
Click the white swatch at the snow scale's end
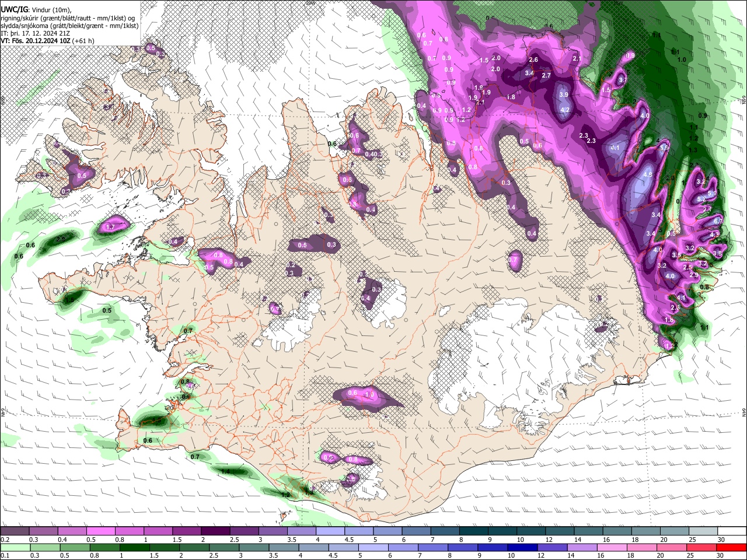(732, 531)
